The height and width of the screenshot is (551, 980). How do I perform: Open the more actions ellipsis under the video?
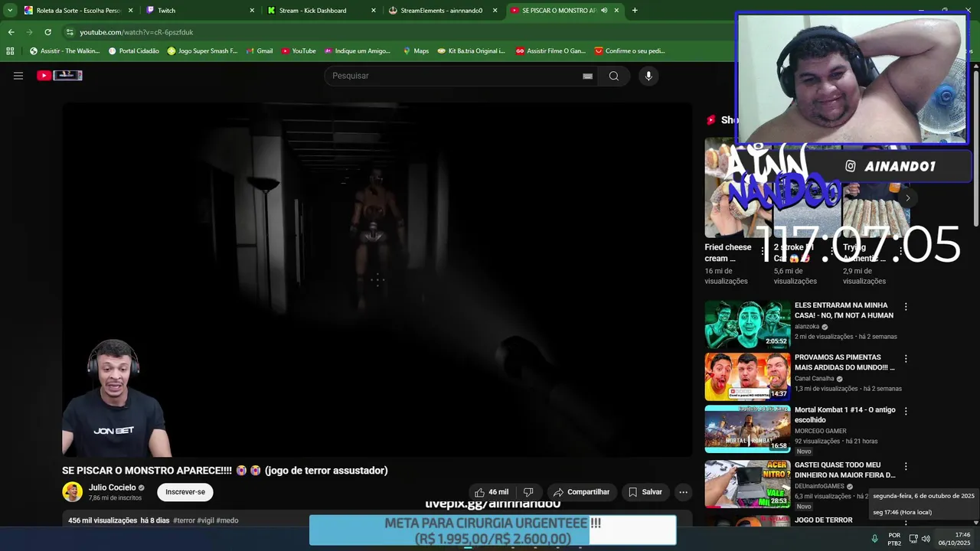(683, 492)
